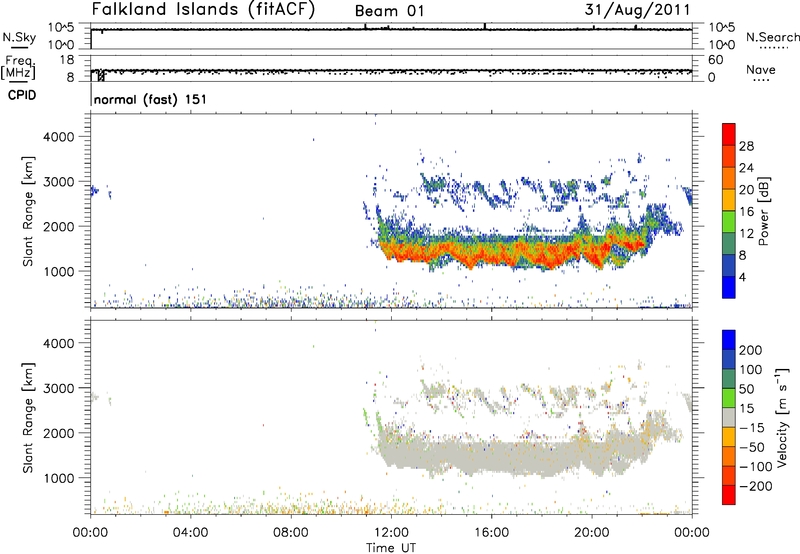Image resolution: width=800 pixels, height=554 pixels.
Task: Click the '20:00' time axis tick label
Action: click(591, 533)
